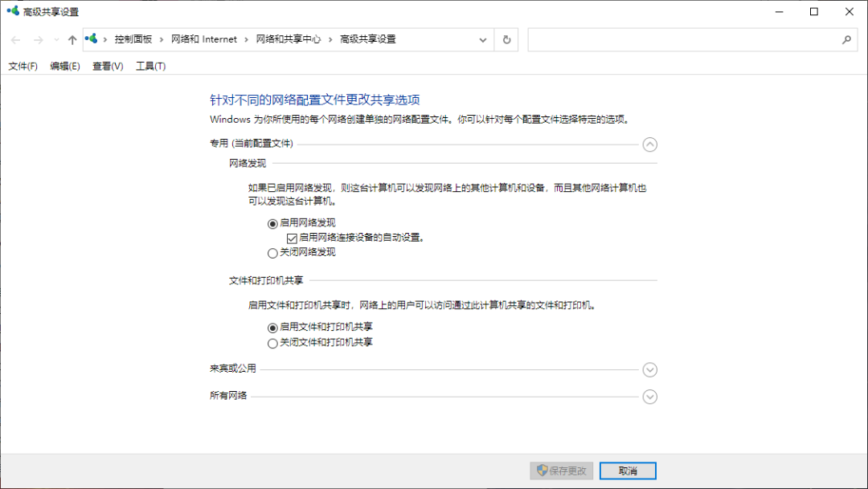This screenshot has width=868, height=489.
Task: Open the 工具(T) menu
Action: [x=150, y=66]
